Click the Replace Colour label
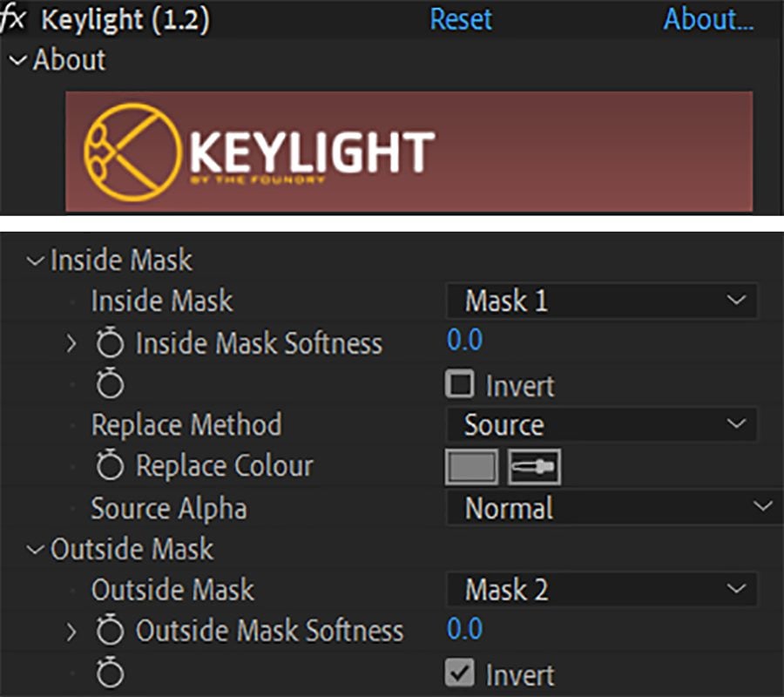This screenshot has height=697, width=784. point(225,466)
